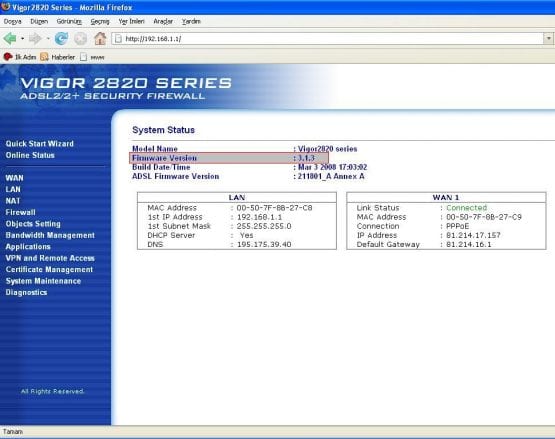
Task: Open the Görünüm menu
Action: pos(69,22)
